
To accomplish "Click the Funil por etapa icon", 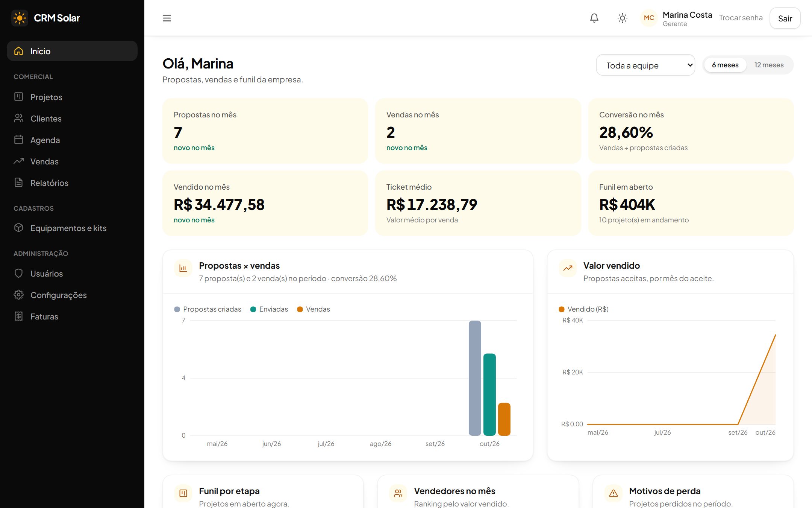I will [x=183, y=493].
